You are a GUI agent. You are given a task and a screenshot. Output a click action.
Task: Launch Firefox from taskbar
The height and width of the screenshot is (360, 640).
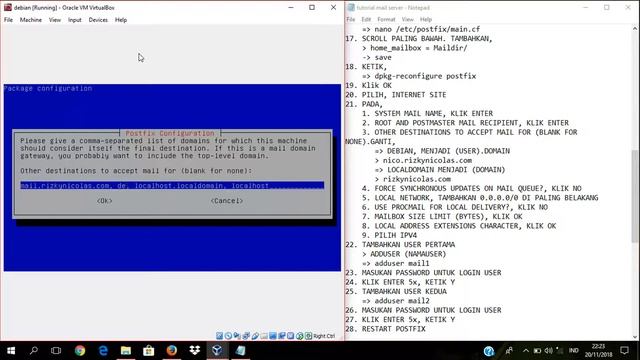click(x=171, y=351)
